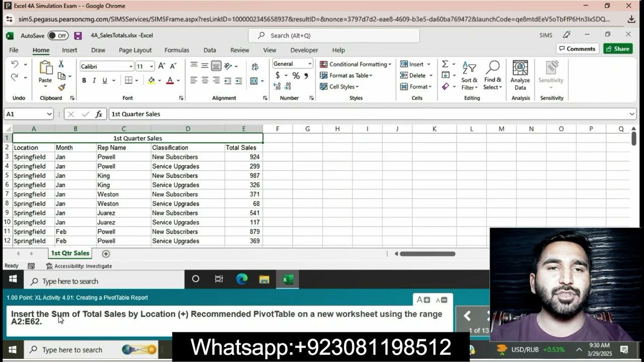Open the Sort & Filter dropdown
644x362 pixels.
click(x=469, y=75)
